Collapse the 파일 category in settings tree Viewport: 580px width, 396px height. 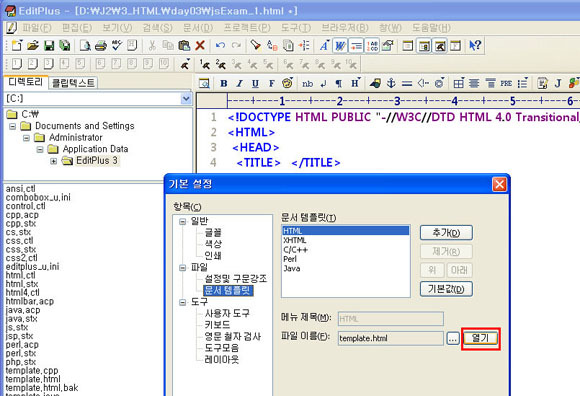(x=182, y=267)
